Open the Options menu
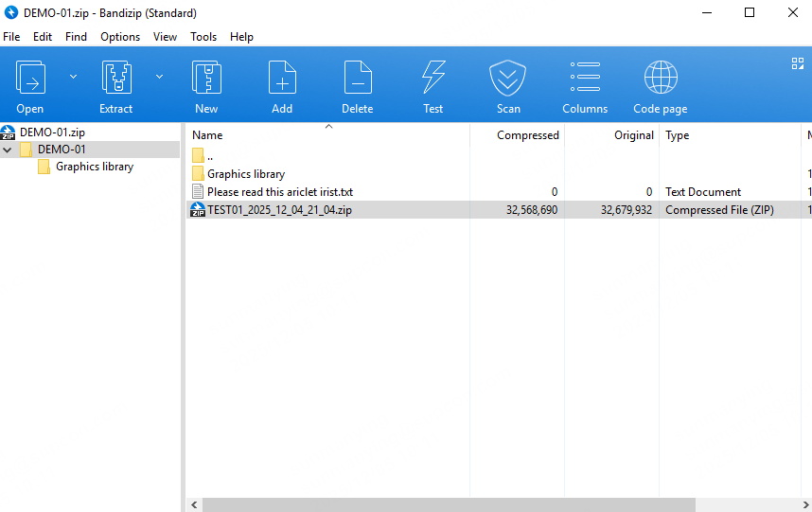The image size is (812, 512). [120, 37]
